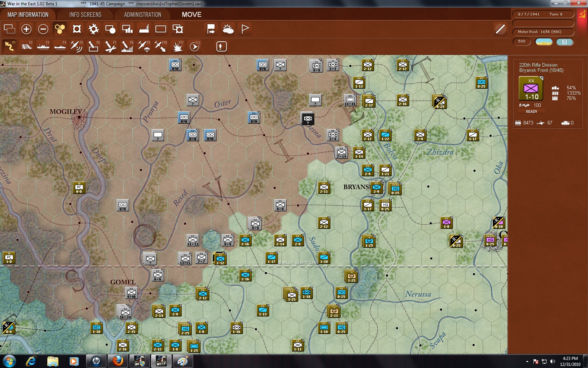Click the Gomel city label
Viewport: 588px width, 368px height.
coord(123,282)
